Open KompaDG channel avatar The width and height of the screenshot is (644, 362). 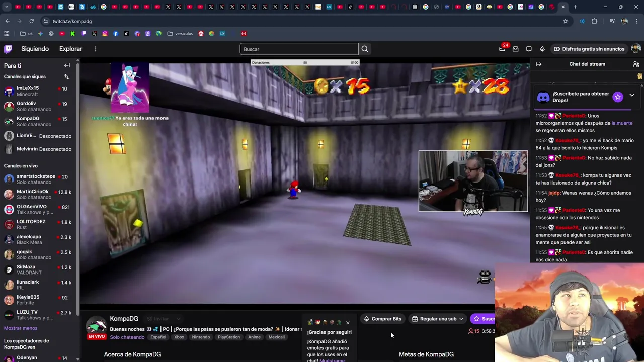(96, 325)
